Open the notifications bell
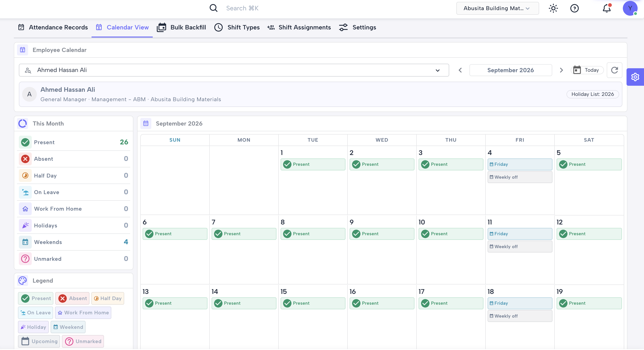644x350 pixels. pyautogui.click(x=607, y=8)
